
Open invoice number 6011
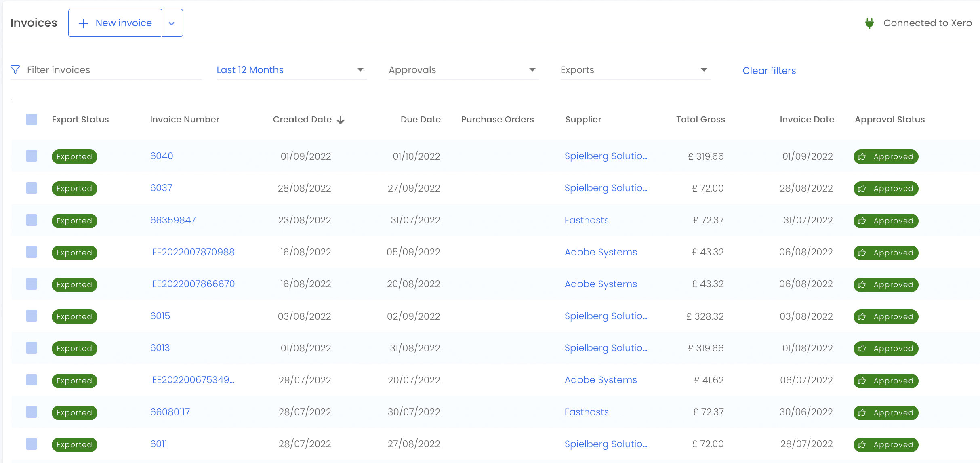(x=158, y=444)
